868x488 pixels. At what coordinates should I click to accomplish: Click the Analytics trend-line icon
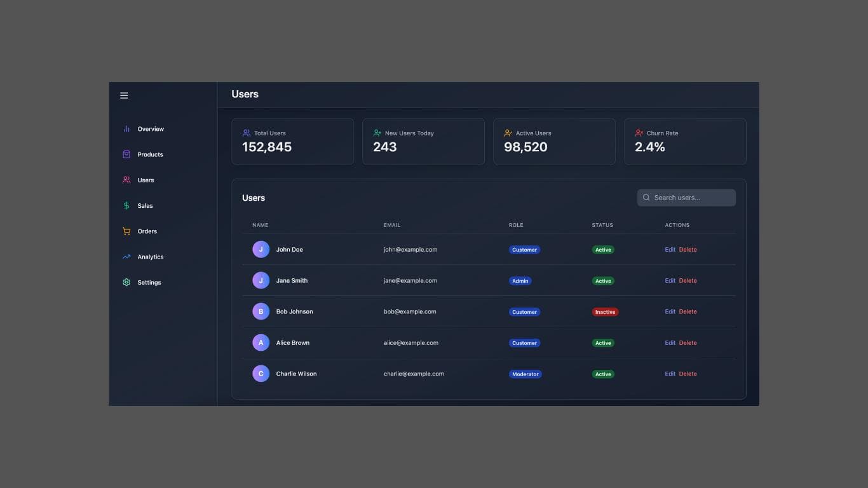pos(126,257)
